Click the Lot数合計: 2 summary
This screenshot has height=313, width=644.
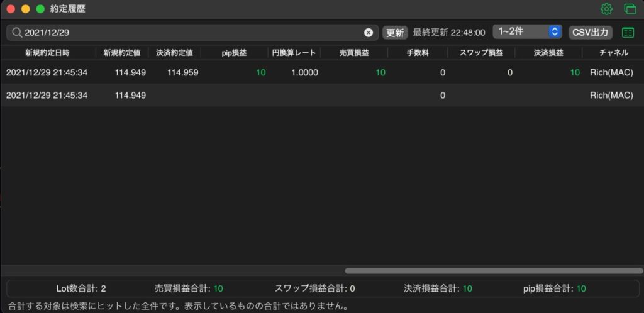81,288
